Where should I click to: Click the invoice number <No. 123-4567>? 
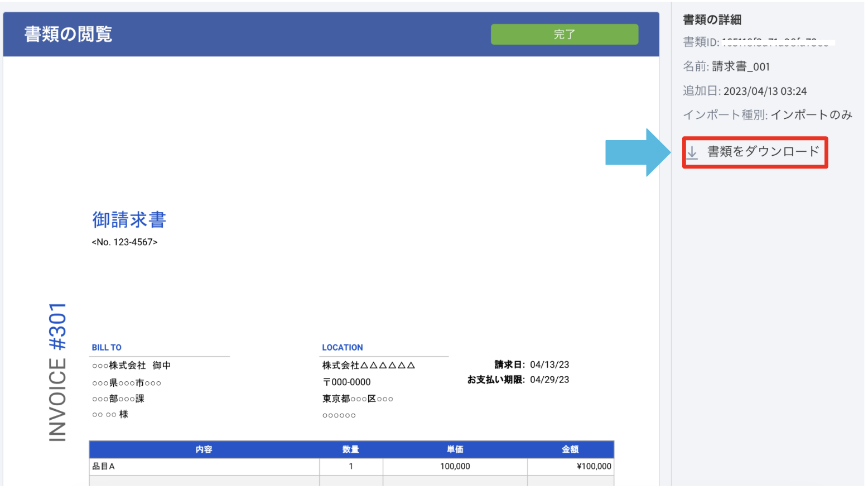pos(124,242)
